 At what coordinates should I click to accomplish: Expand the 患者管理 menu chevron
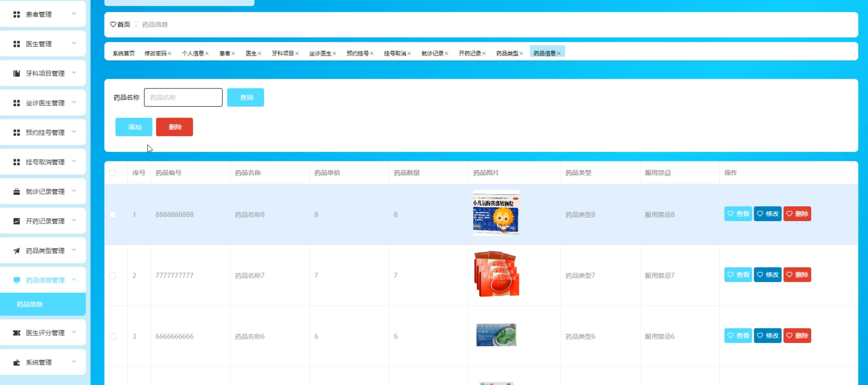coord(74,14)
